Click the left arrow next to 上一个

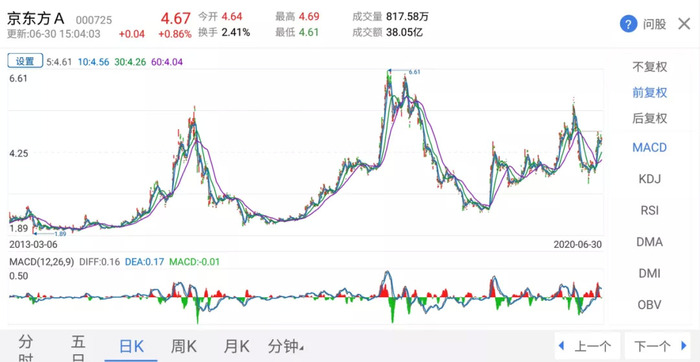[562, 345]
